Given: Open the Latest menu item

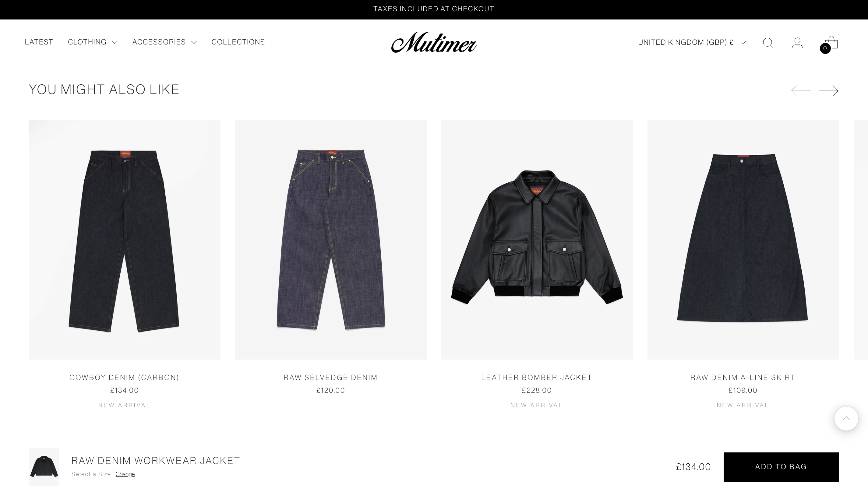Looking at the screenshot, I should click(39, 42).
